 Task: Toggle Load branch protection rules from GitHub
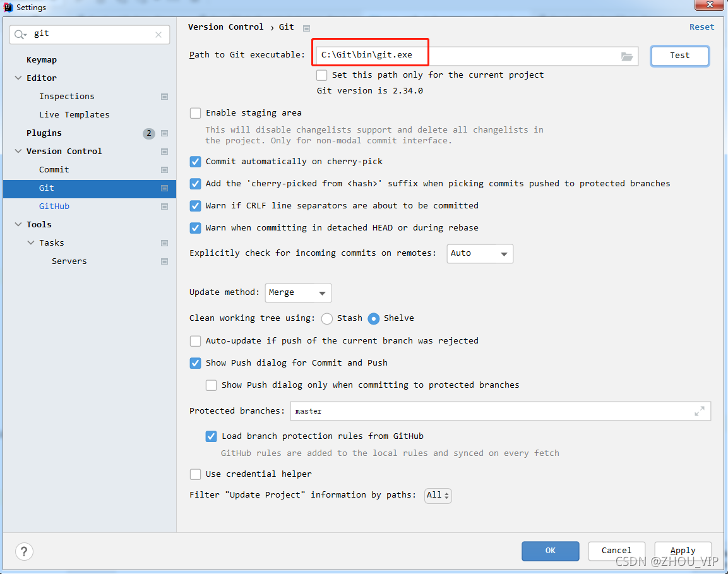(x=212, y=436)
